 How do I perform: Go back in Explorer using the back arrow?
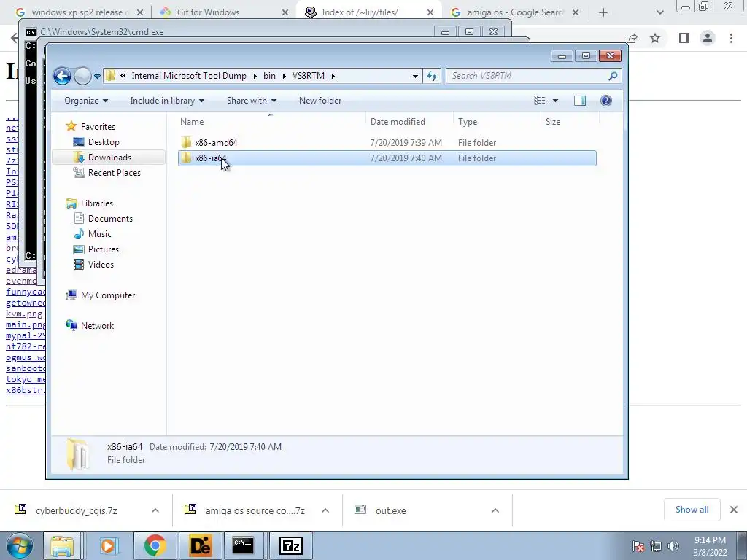point(63,76)
